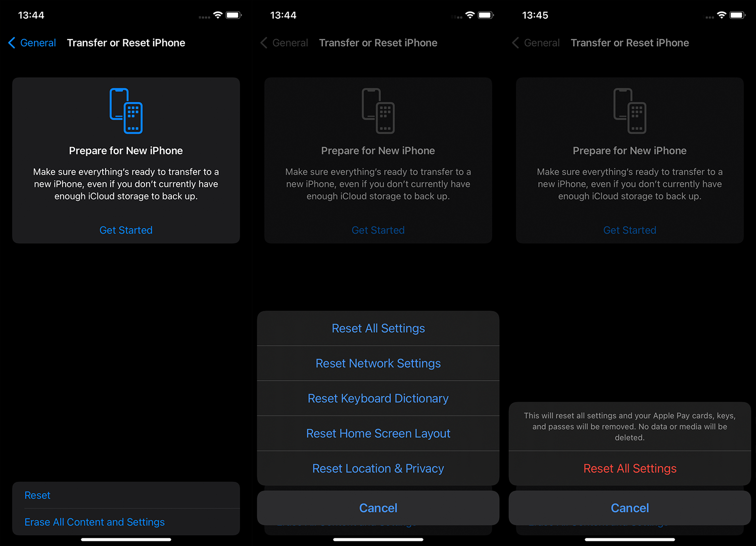Tap the battery icon in the 13:45 screen's status bar
The height and width of the screenshot is (546, 756).
[x=737, y=15]
